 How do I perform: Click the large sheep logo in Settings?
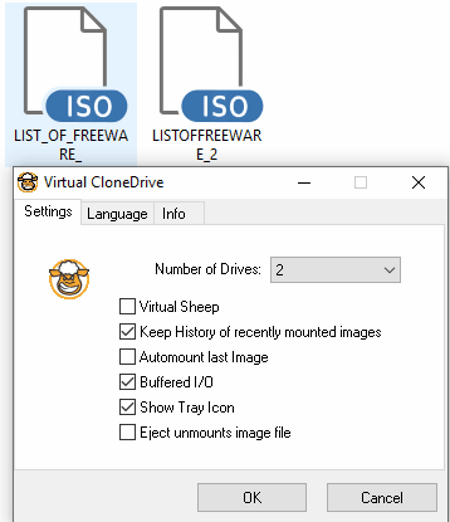(69, 279)
